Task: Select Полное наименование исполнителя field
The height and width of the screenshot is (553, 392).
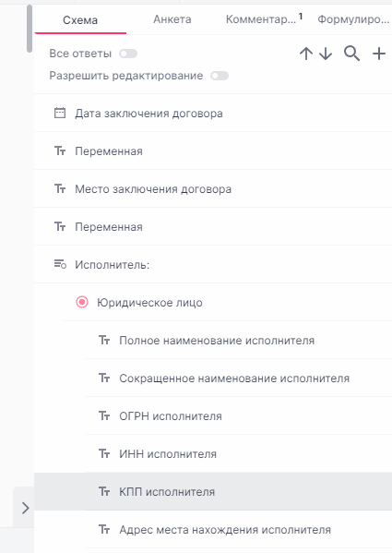Action: 239,341
